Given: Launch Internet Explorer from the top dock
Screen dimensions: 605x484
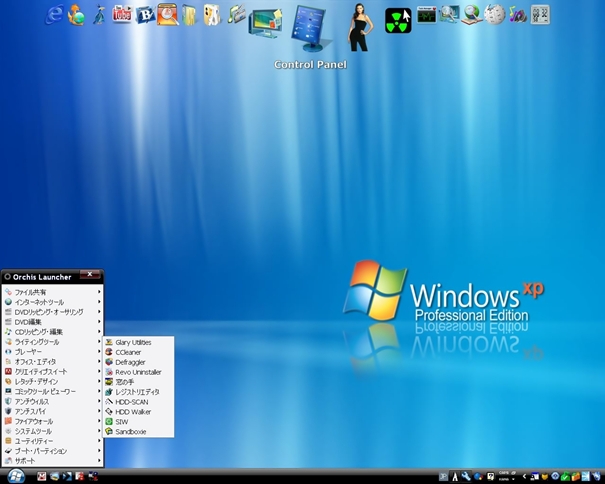Looking at the screenshot, I should point(54,15).
